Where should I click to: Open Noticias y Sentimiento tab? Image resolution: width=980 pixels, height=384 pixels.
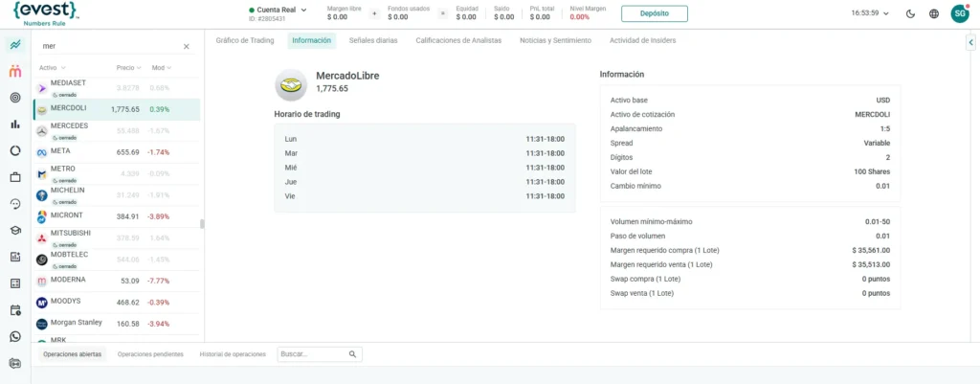click(556, 40)
